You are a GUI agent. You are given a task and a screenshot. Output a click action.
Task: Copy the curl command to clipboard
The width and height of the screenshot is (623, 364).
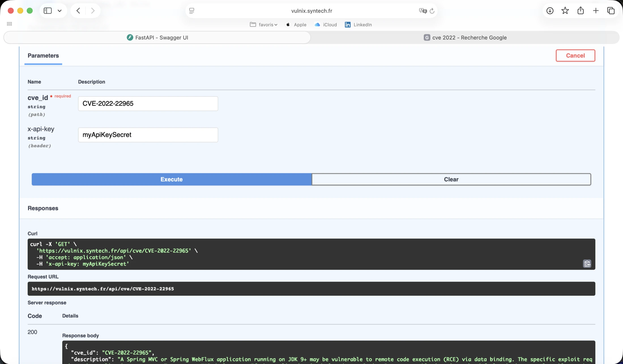point(587,264)
